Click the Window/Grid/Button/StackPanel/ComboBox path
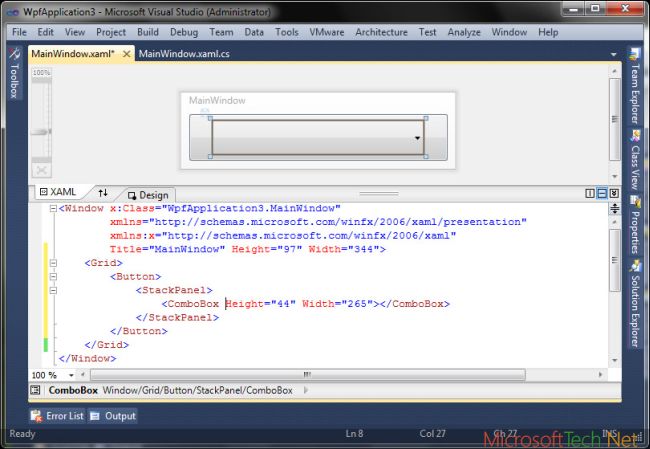The image size is (650, 449). 198,390
